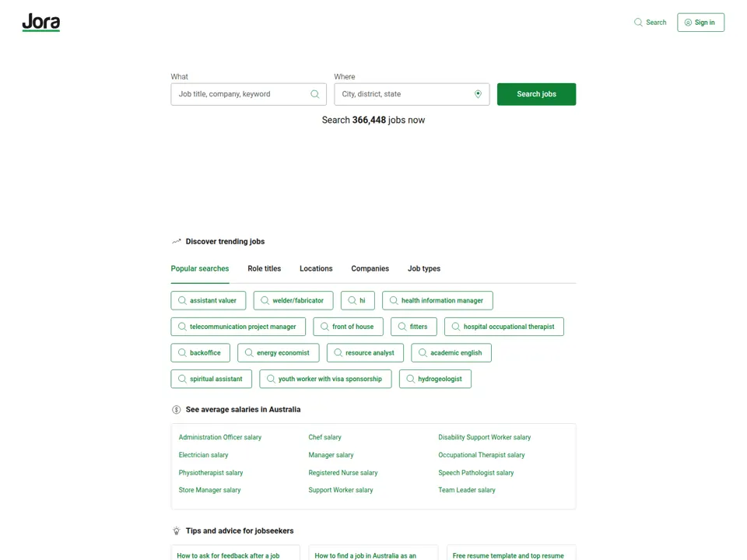
Task: Open article How to ask for feedback
Action: (x=228, y=555)
